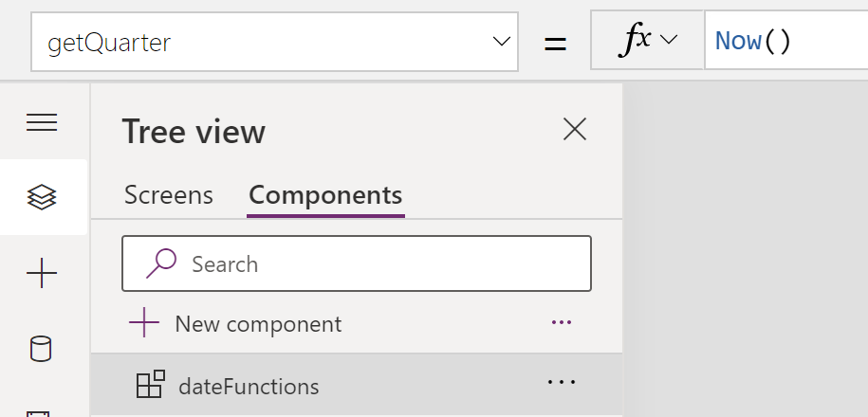Open the Tree view layers icon
This screenshot has width=868, height=417.
[x=42, y=197]
